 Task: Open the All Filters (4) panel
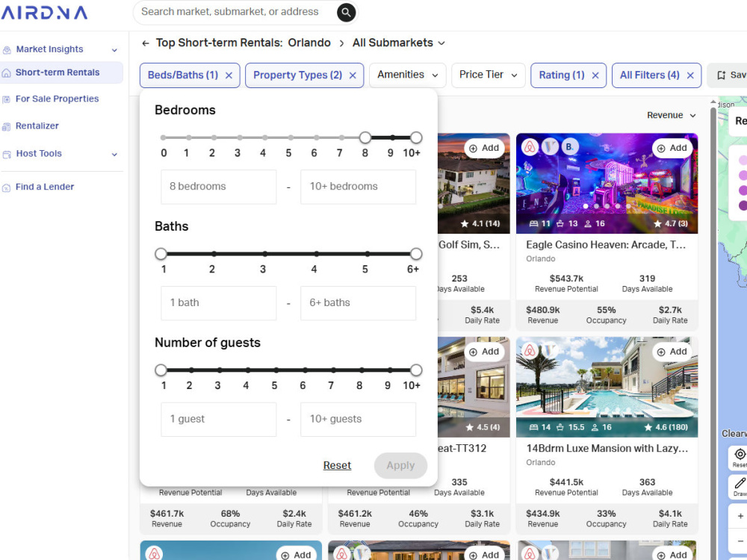click(x=649, y=75)
